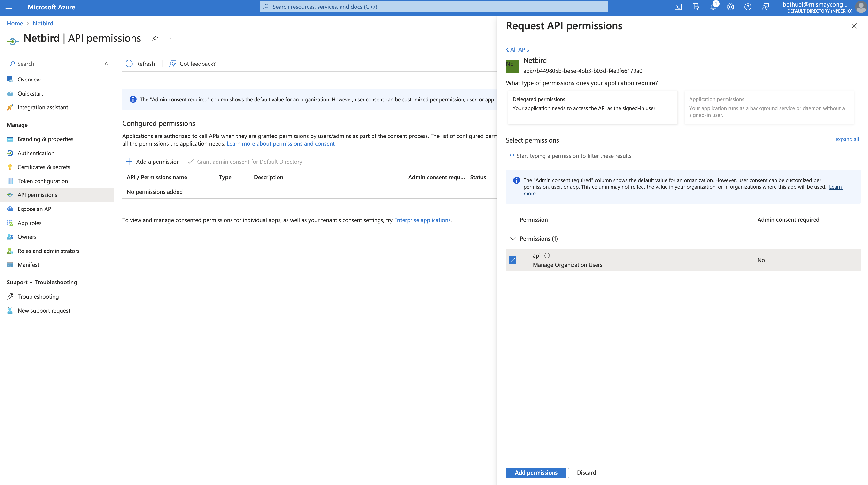Select the Delegated permissions tile
The image size is (868, 485).
(592, 107)
